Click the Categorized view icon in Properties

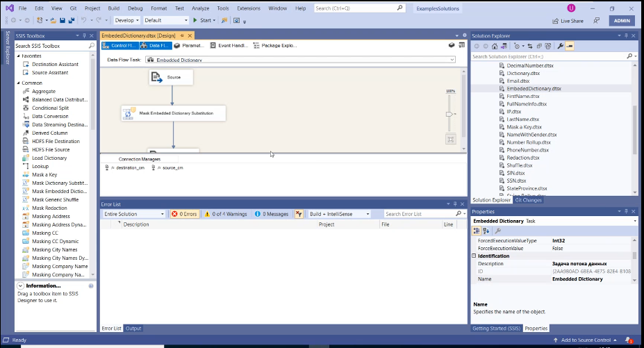[x=477, y=231]
